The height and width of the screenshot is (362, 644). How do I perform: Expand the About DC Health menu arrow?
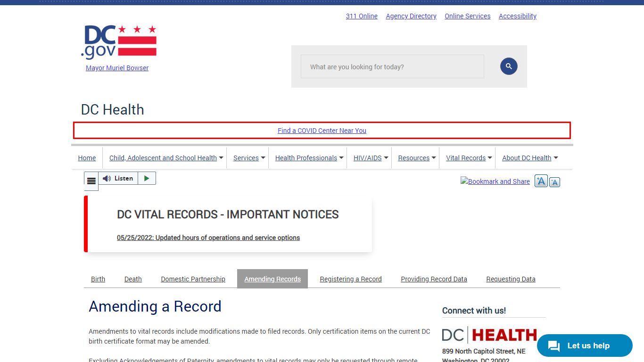click(x=555, y=158)
